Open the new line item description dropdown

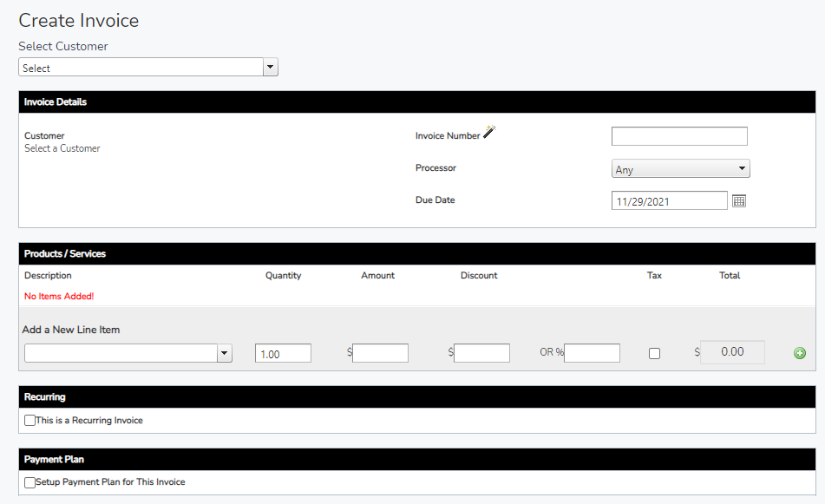128,353
